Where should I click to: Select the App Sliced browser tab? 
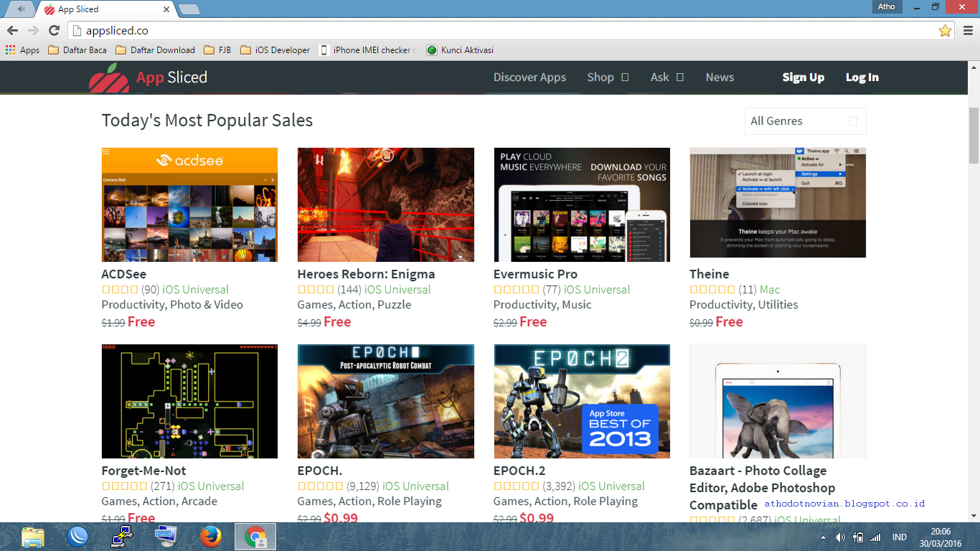coord(105,9)
